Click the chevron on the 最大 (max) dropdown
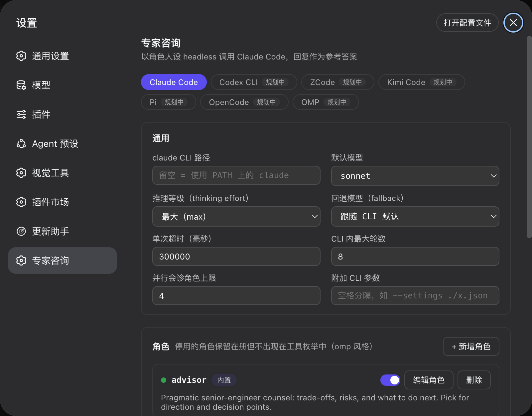Image resolution: width=532 pixels, height=416 pixels. [315, 217]
